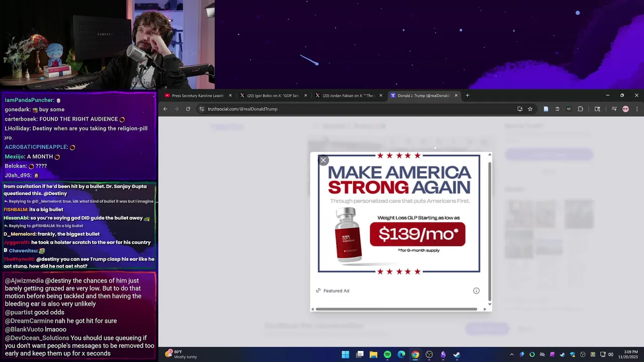This screenshot has height=362, width=644.
Task: Click the Make America Strong Again ad image
Action: (399, 214)
